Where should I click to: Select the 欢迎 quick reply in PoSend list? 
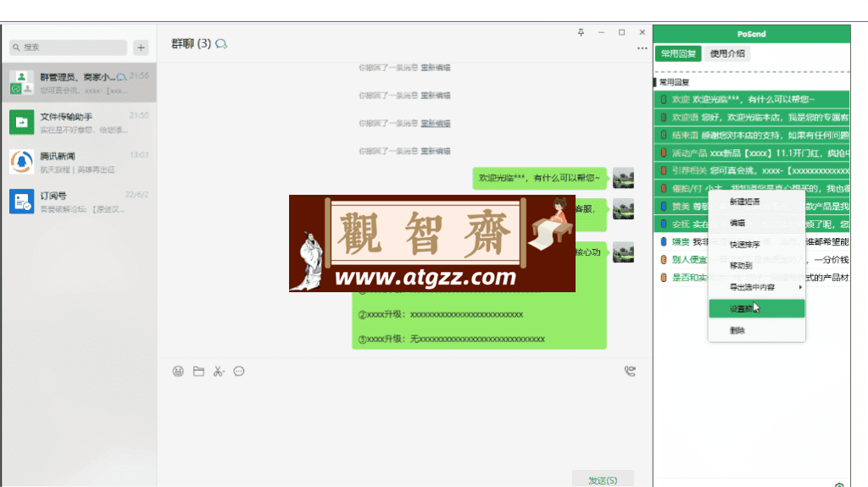point(753,100)
